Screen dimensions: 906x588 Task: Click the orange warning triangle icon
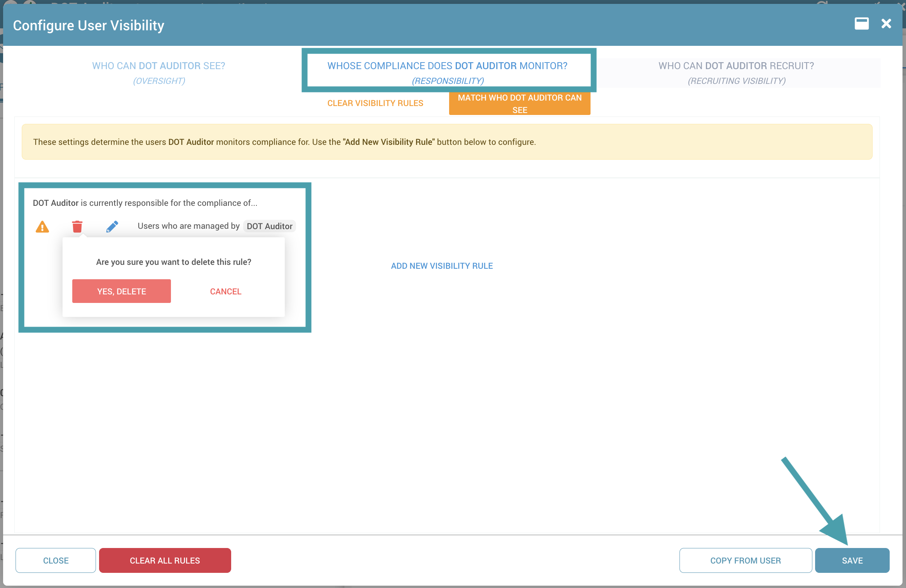coord(42,226)
